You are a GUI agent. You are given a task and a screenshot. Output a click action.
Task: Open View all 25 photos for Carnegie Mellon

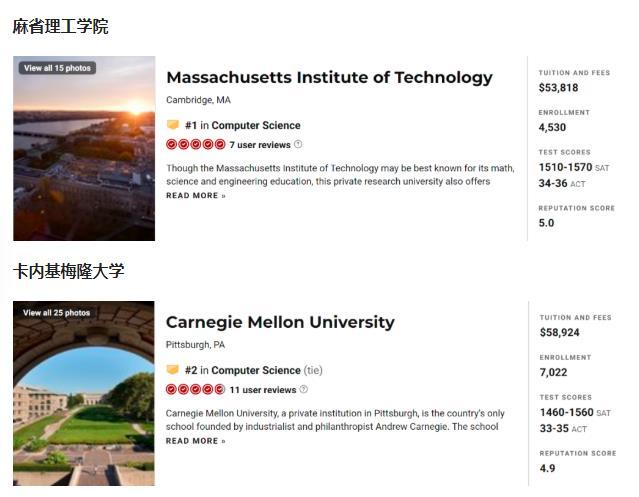tap(57, 313)
